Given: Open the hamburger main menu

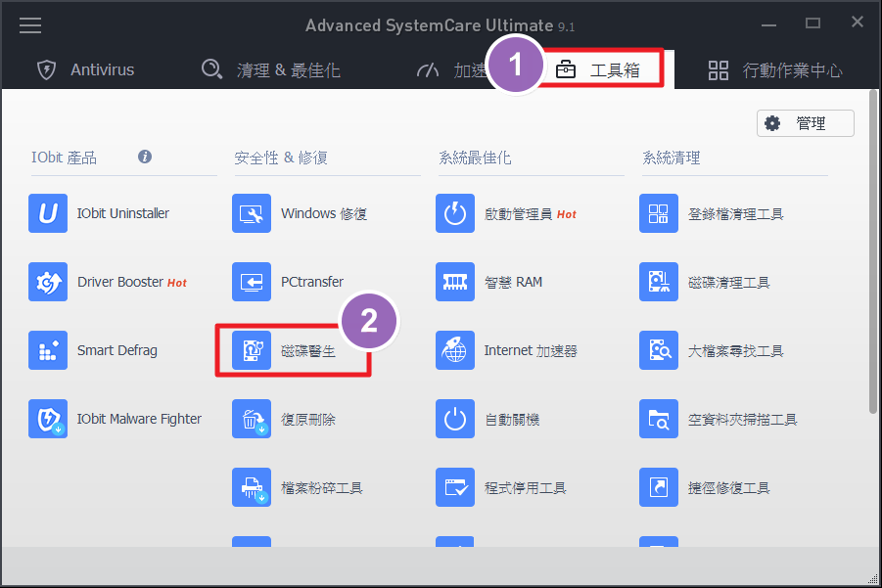Looking at the screenshot, I should [30, 24].
